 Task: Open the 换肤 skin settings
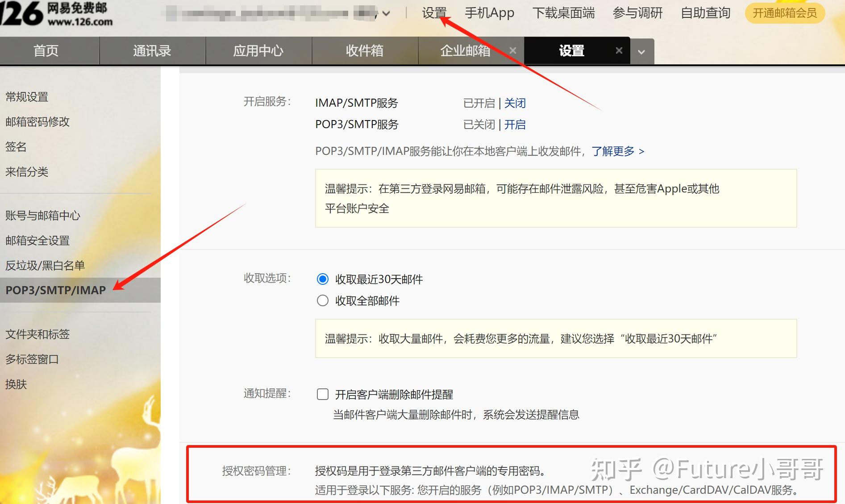pos(16,384)
